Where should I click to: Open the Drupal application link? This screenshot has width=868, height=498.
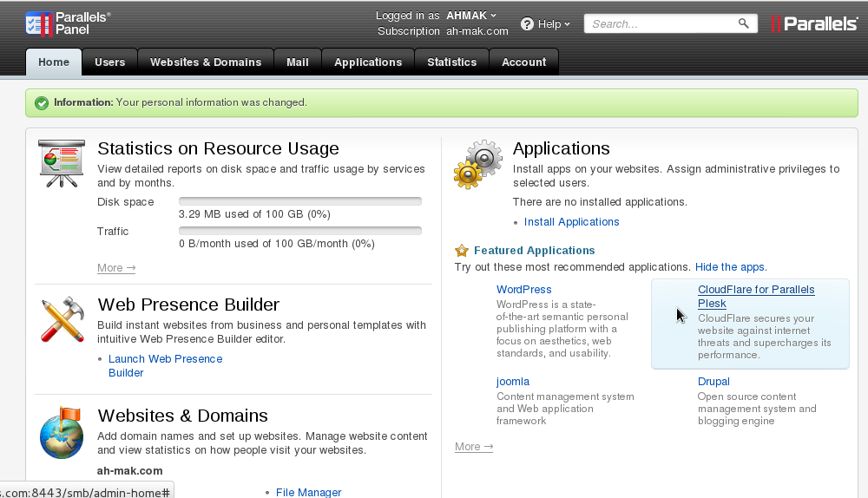[713, 381]
